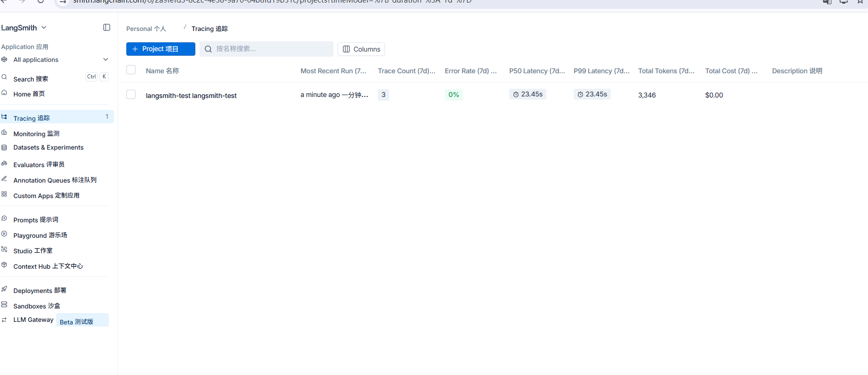Expand the All applications dropdown chevron
This screenshot has width=868, height=375.
point(106,59)
